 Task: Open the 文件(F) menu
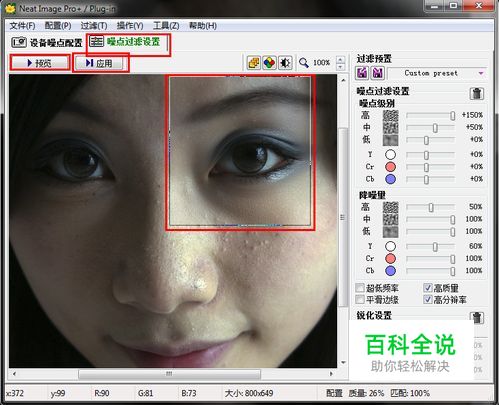click(22, 26)
